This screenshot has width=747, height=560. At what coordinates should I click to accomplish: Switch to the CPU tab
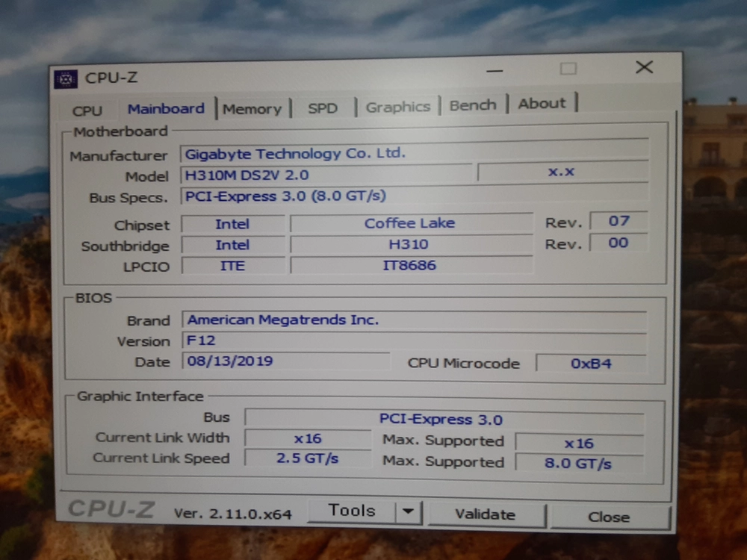[x=87, y=111]
